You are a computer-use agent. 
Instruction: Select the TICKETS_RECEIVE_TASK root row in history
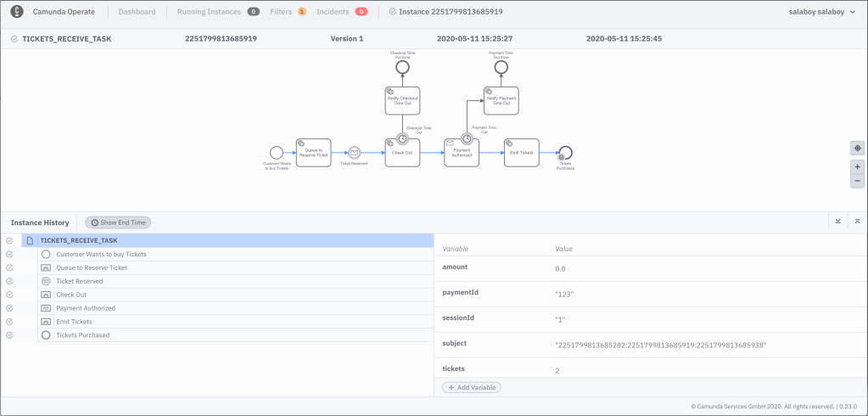(227, 241)
